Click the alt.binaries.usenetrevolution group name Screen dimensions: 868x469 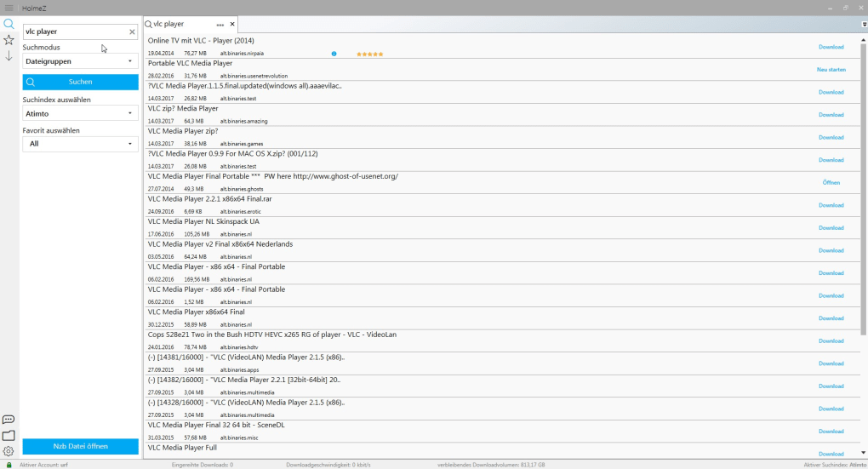pyautogui.click(x=254, y=77)
